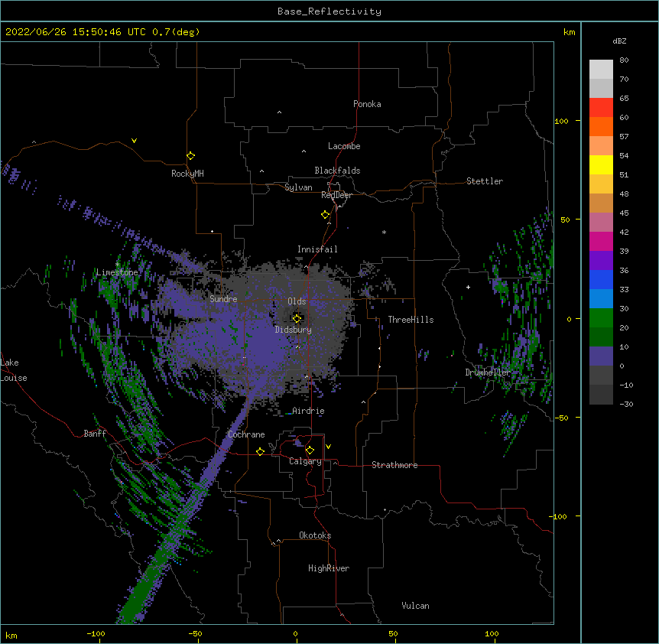
Task: Click the Base_Reflectivity title text
Action: click(329, 11)
